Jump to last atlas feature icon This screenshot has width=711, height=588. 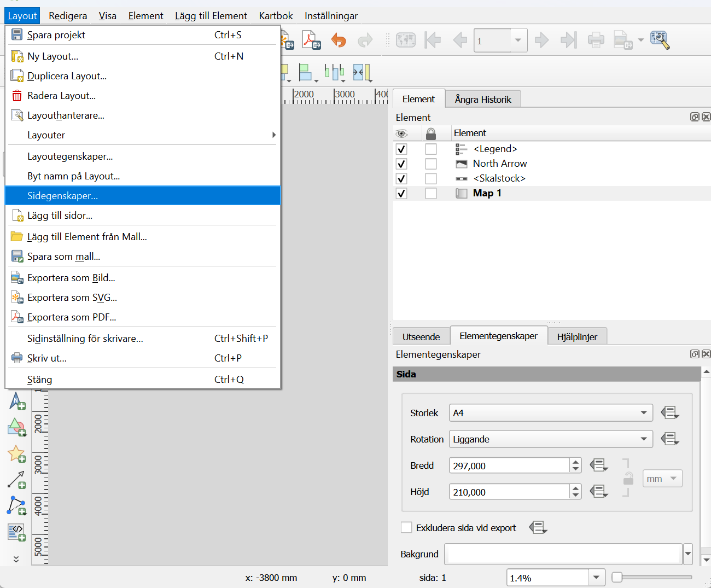[x=569, y=40]
